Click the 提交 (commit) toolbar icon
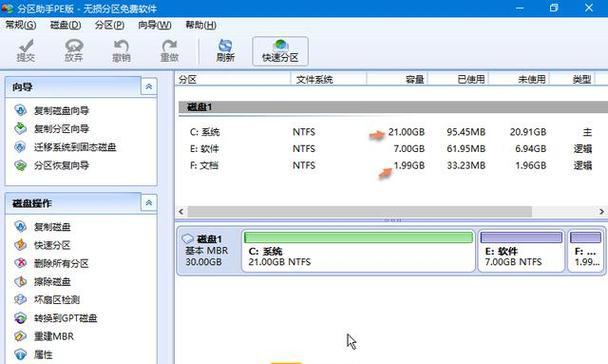608x364 pixels. click(x=26, y=51)
